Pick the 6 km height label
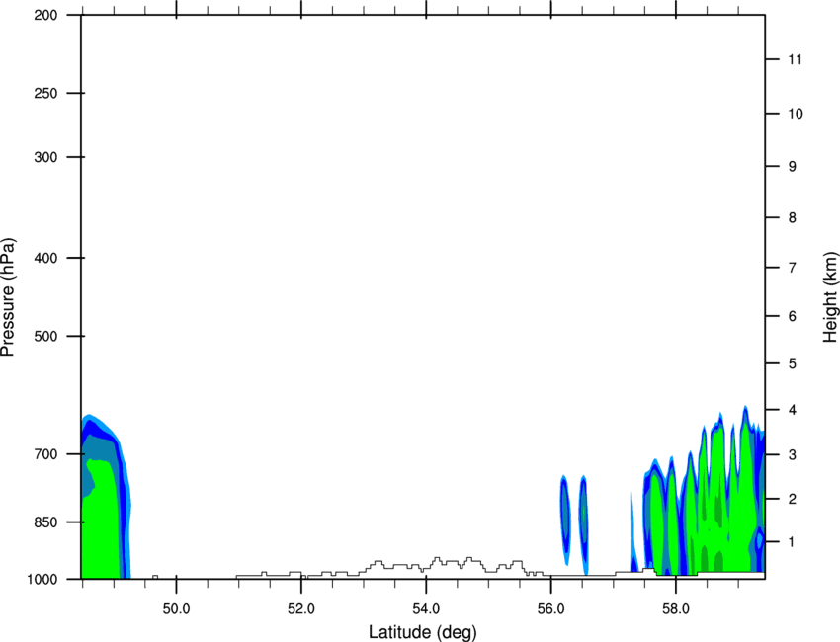 pyautogui.click(x=793, y=316)
